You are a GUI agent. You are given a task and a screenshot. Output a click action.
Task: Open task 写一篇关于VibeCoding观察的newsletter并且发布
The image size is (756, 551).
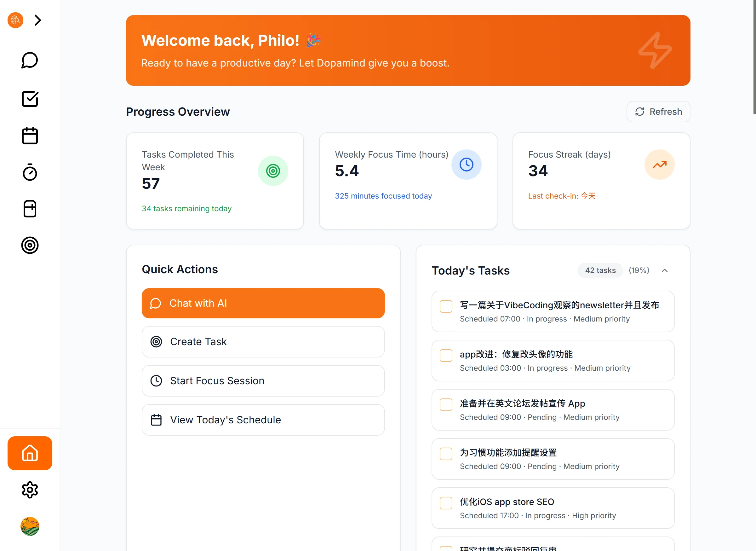(553, 311)
